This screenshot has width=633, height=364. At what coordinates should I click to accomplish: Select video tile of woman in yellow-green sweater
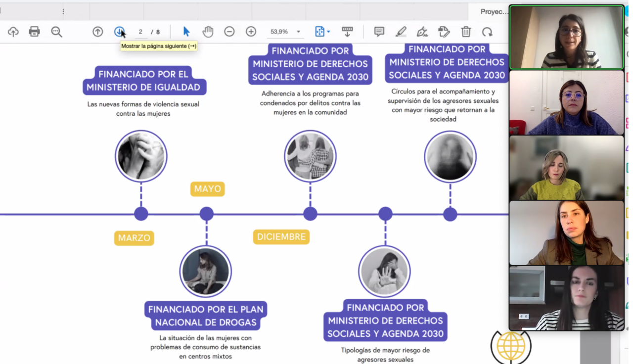(567, 168)
